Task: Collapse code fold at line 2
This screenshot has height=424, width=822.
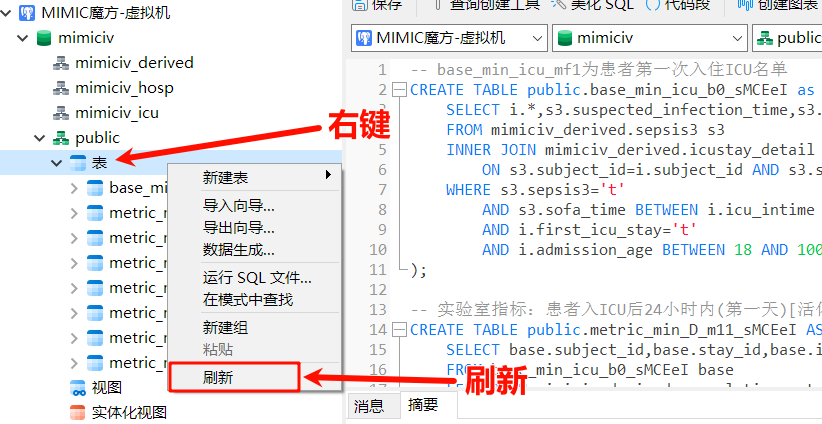Action: (x=400, y=89)
